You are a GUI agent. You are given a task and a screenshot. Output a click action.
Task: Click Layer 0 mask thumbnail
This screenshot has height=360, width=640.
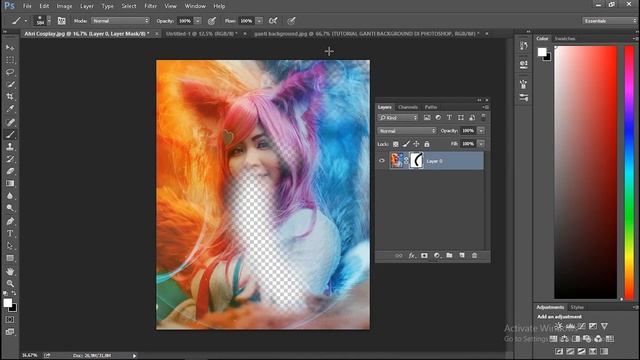pos(416,161)
